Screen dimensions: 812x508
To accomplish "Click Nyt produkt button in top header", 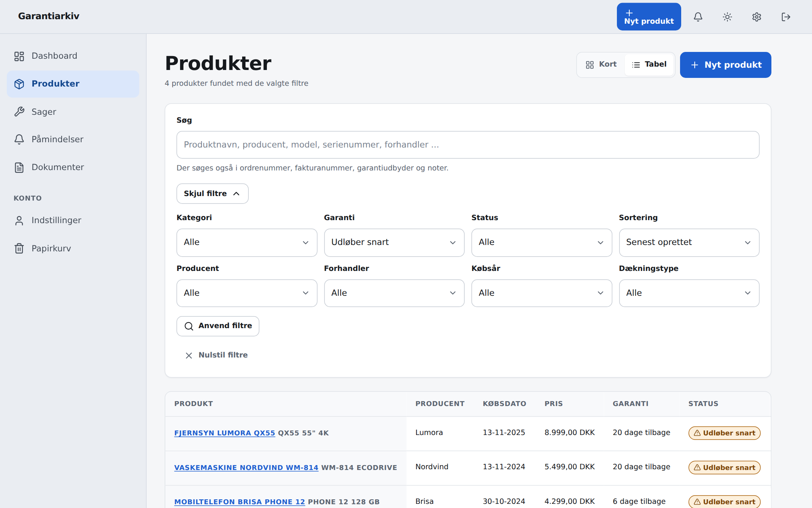I will (x=649, y=17).
